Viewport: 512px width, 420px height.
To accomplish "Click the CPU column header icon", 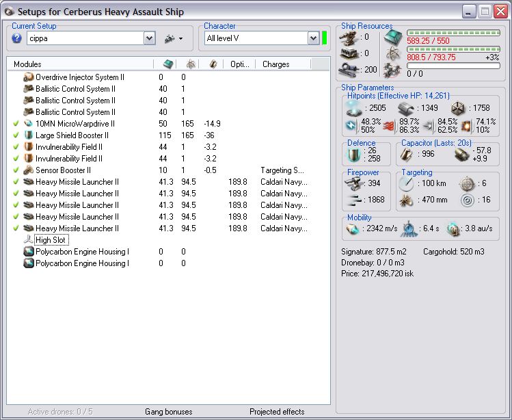I will [x=167, y=64].
